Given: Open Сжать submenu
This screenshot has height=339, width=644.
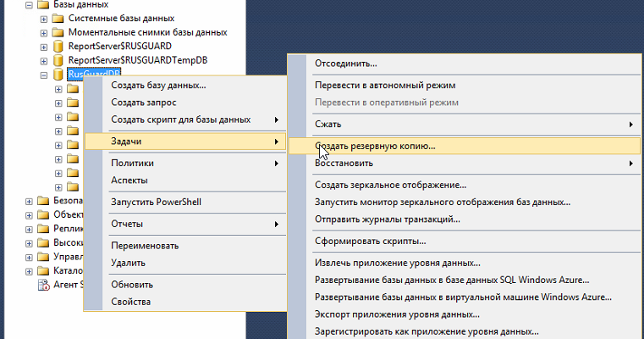Looking at the screenshot, I should 328,125.
